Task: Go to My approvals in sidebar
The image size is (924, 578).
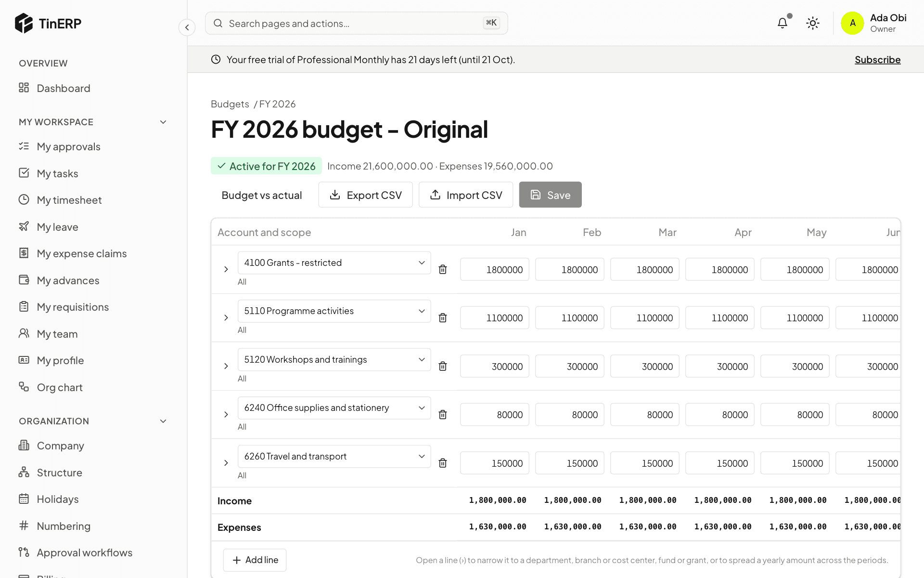Action: click(x=68, y=146)
